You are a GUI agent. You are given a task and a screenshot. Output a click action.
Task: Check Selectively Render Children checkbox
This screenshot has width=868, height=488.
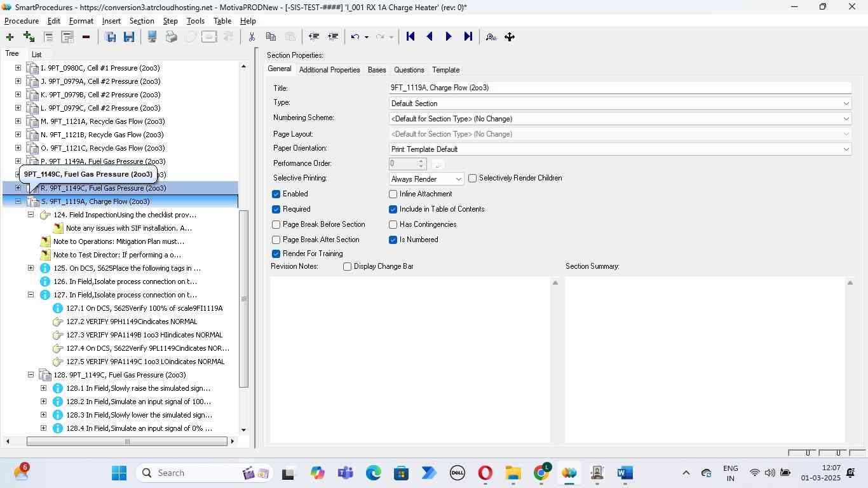(472, 178)
